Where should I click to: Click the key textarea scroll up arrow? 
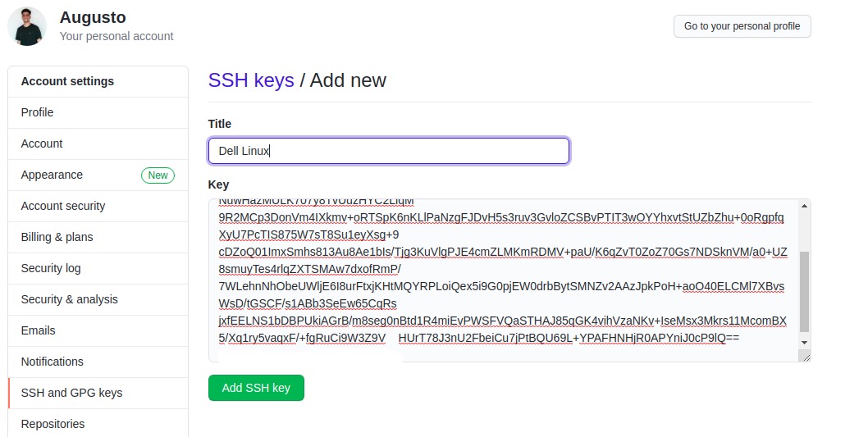(x=804, y=206)
